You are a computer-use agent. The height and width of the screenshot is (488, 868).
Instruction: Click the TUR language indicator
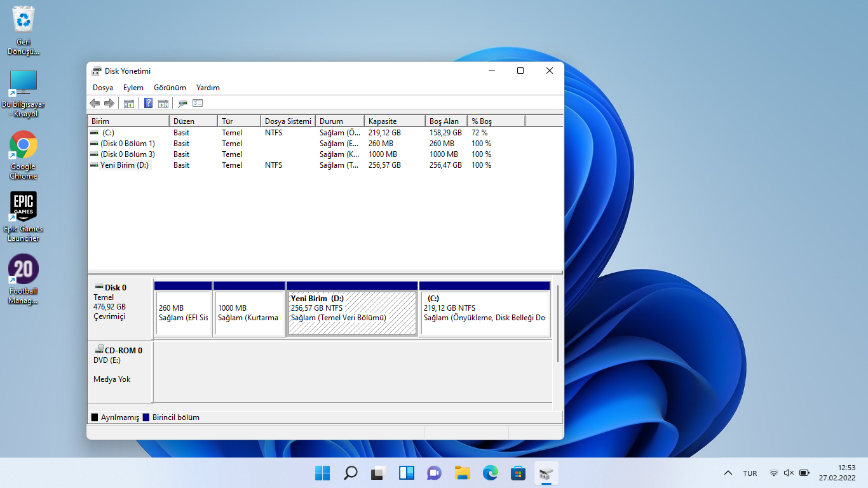750,473
